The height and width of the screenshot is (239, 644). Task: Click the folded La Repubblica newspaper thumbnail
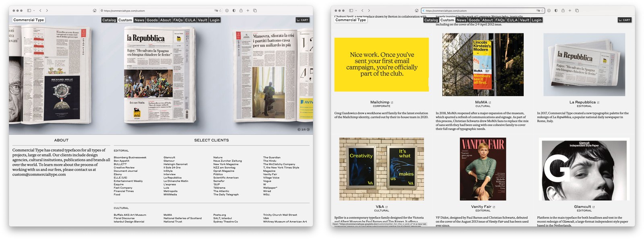point(584,64)
